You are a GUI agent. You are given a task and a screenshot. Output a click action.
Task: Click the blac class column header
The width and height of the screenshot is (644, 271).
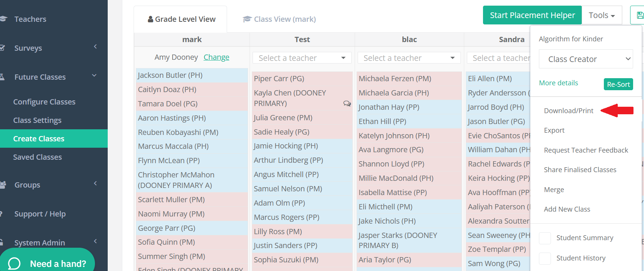click(409, 39)
